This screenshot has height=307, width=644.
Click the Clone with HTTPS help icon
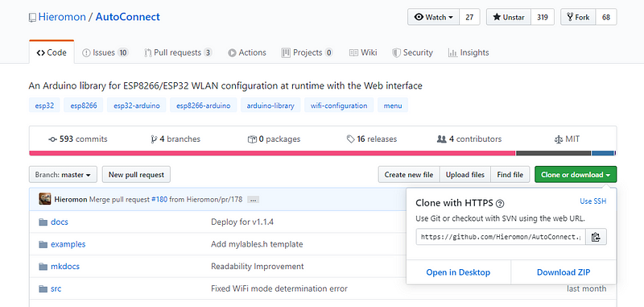[x=500, y=203]
